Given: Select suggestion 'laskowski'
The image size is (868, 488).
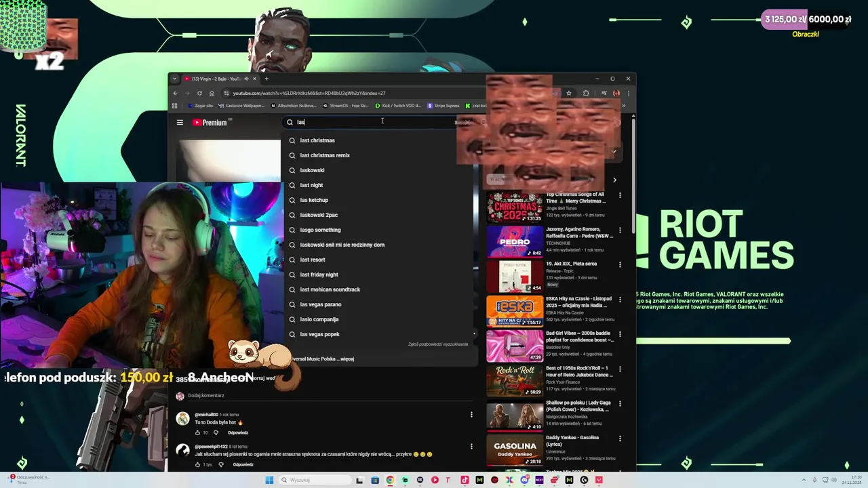Looking at the screenshot, I should point(378,170).
